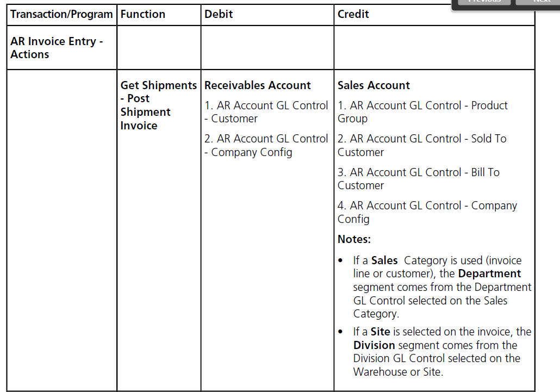The width and height of the screenshot is (560, 392).
Task: Click the Function column header
Action: pos(143,14)
